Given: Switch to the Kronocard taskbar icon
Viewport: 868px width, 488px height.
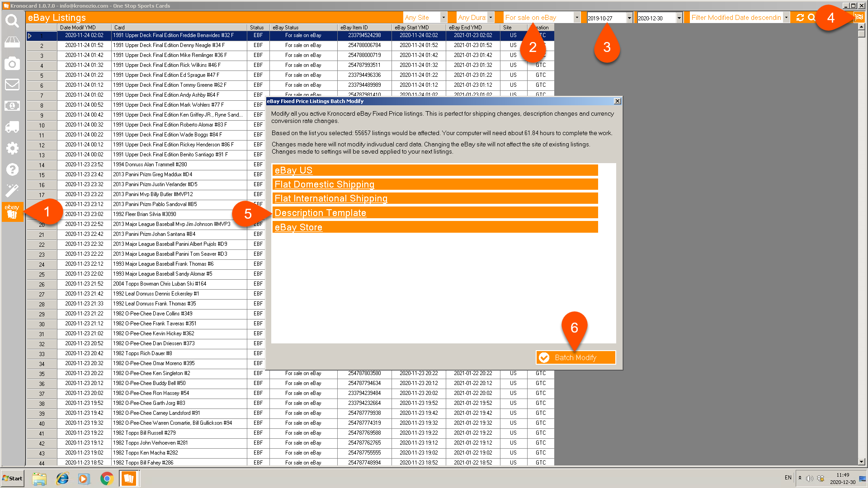Looking at the screenshot, I should tap(129, 479).
